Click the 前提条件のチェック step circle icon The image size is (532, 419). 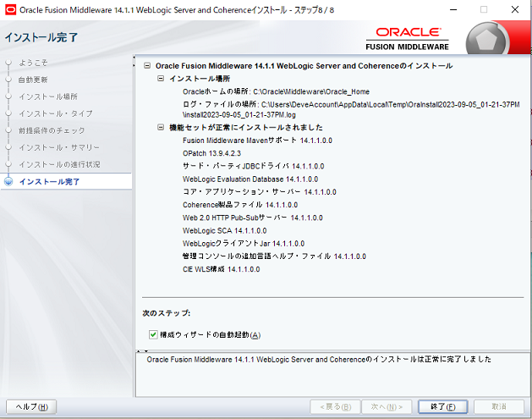coord(8,130)
